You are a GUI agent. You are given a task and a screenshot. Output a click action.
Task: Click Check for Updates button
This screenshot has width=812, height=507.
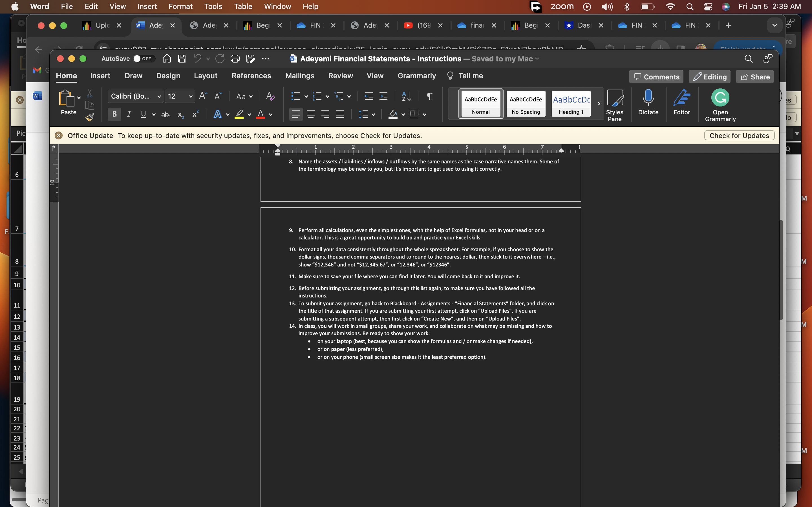pyautogui.click(x=739, y=135)
